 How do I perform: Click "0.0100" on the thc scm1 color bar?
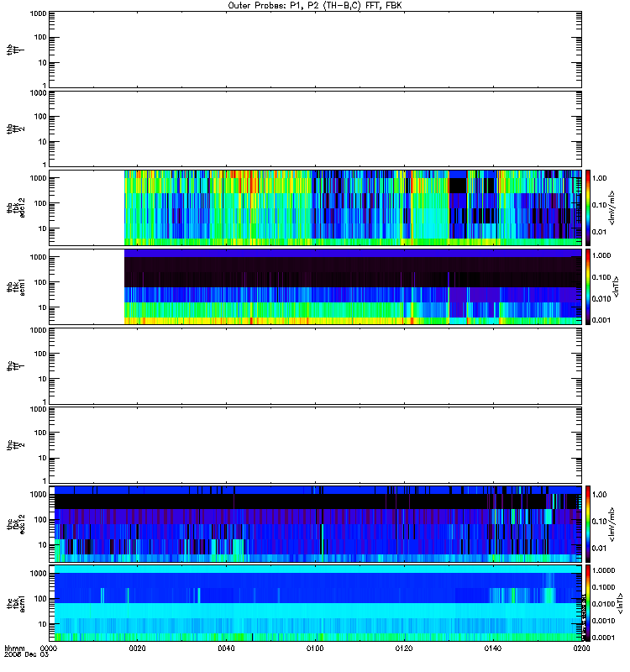coord(603,604)
